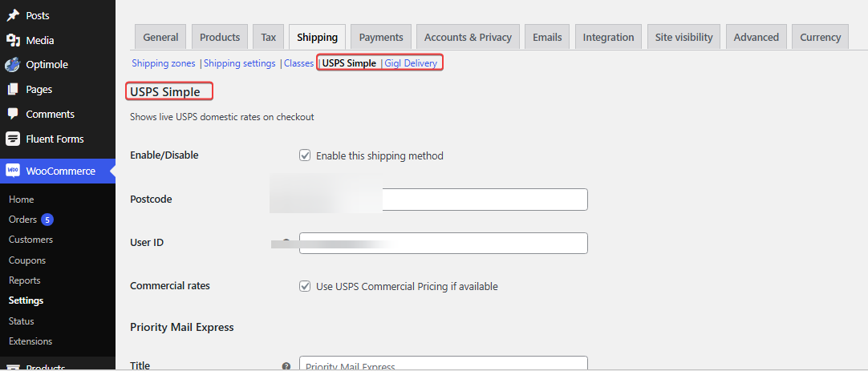Open the Products settings tab
This screenshot has height=371, width=868.
[x=220, y=37]
